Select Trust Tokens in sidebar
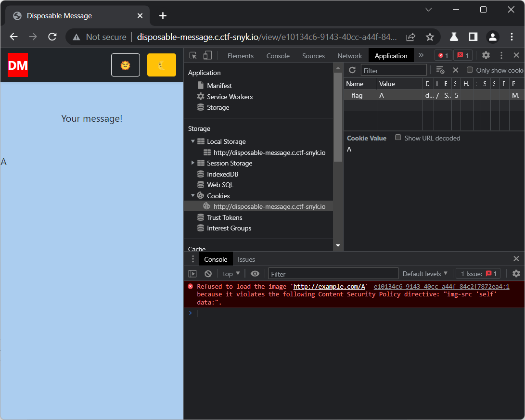The width and height of the screenshot is (525, 420). 224,217
